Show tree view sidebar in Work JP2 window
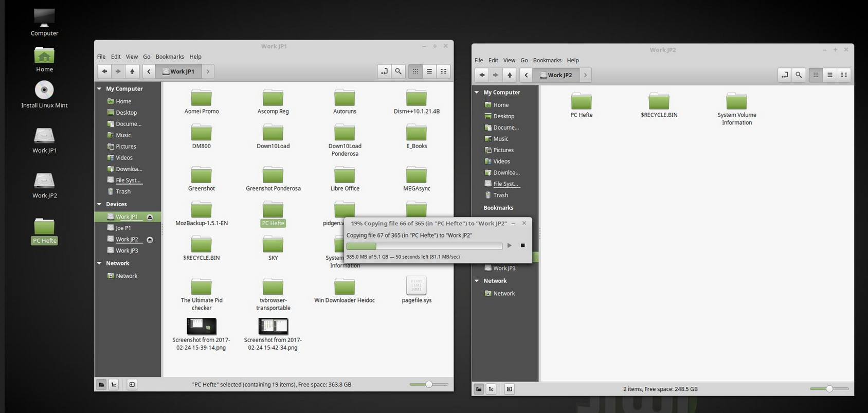This screenshot has height=413, width=868. 492,389
